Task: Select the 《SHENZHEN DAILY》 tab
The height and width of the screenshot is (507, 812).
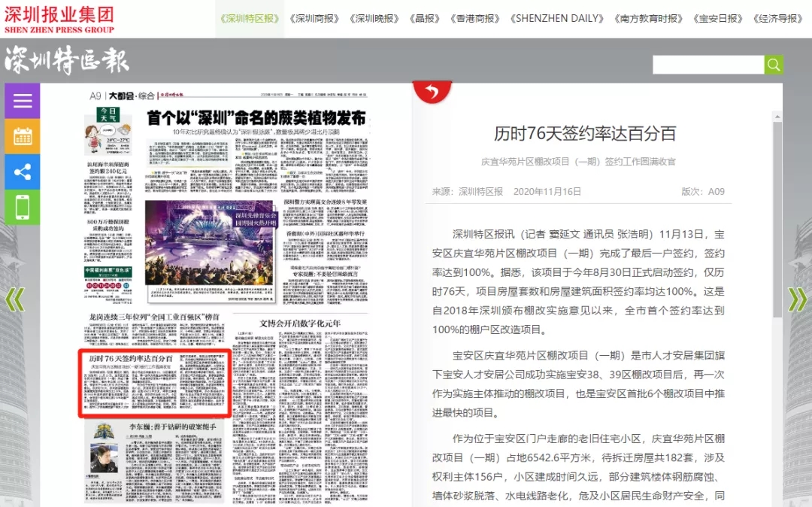Action: point(556,19)
